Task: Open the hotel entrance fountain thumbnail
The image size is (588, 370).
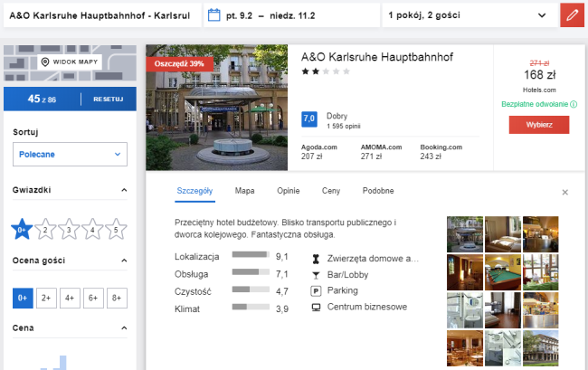Action: pos(465,234)
